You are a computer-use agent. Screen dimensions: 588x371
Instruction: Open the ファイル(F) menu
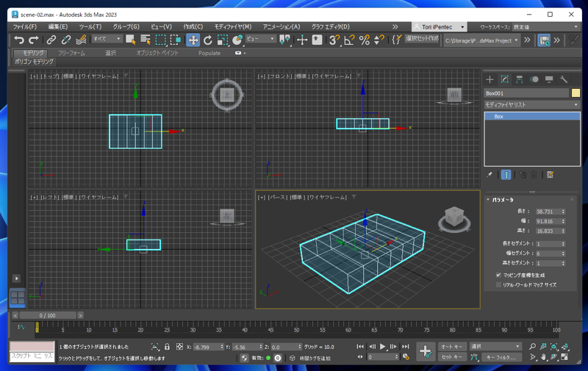click(x=25, y=27)
